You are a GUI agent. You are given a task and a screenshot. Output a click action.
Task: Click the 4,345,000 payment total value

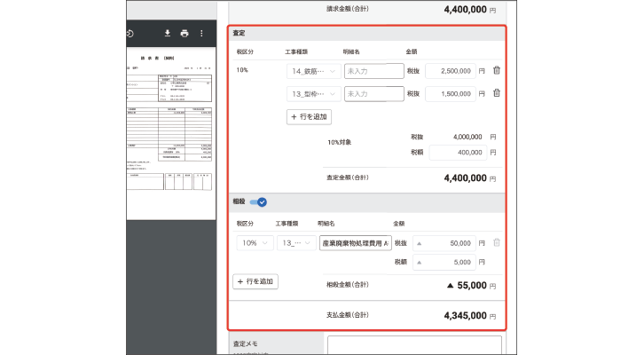[x=466, y=316]
